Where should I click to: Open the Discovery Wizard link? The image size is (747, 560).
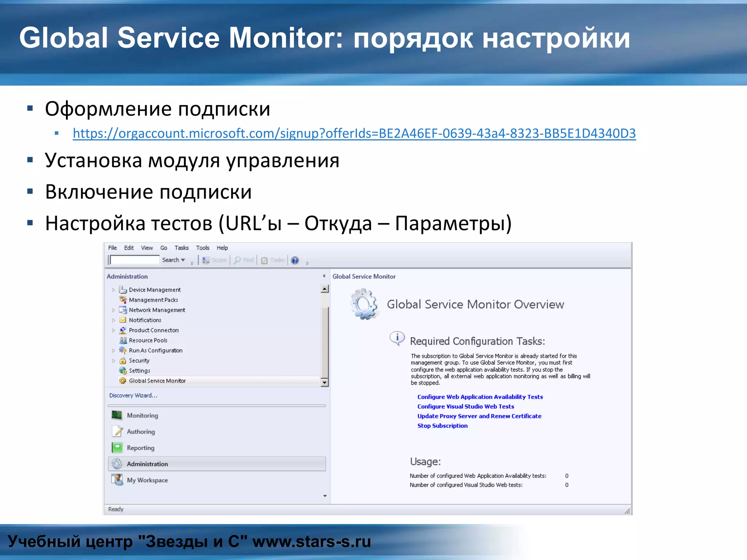pos(133,395)
